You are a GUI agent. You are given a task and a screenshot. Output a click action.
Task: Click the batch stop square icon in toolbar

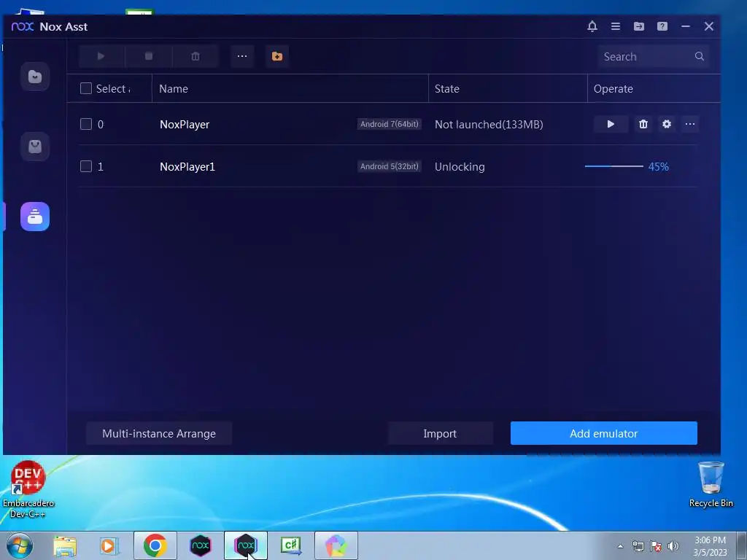tap(149, 56)
